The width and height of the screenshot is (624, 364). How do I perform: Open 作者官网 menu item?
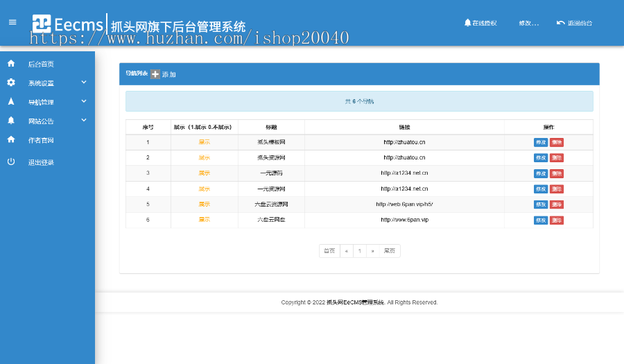(41, 141)
